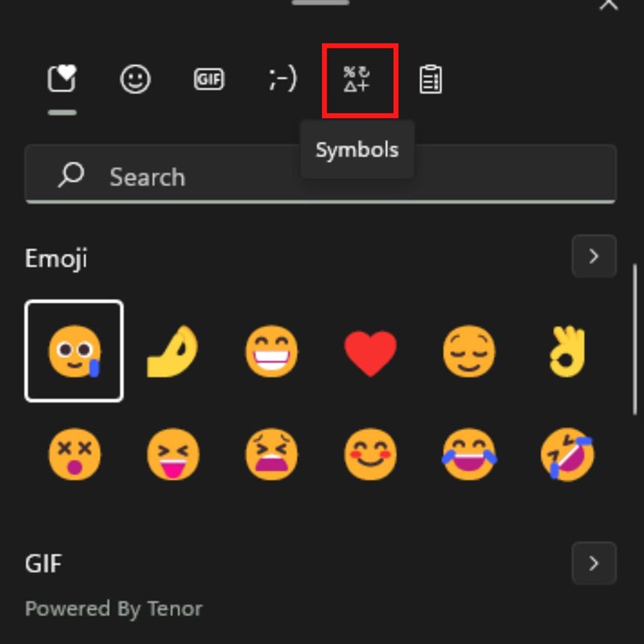Open Clipboard history tab
Image resolution: width=644 pixels, height=644 pixels.
coord(431,80)
